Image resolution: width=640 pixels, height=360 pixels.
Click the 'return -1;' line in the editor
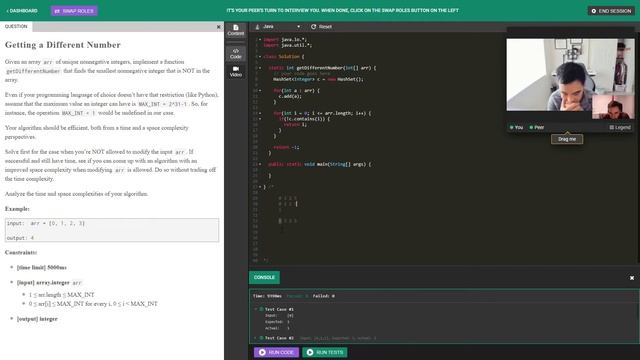coord(286,147)
